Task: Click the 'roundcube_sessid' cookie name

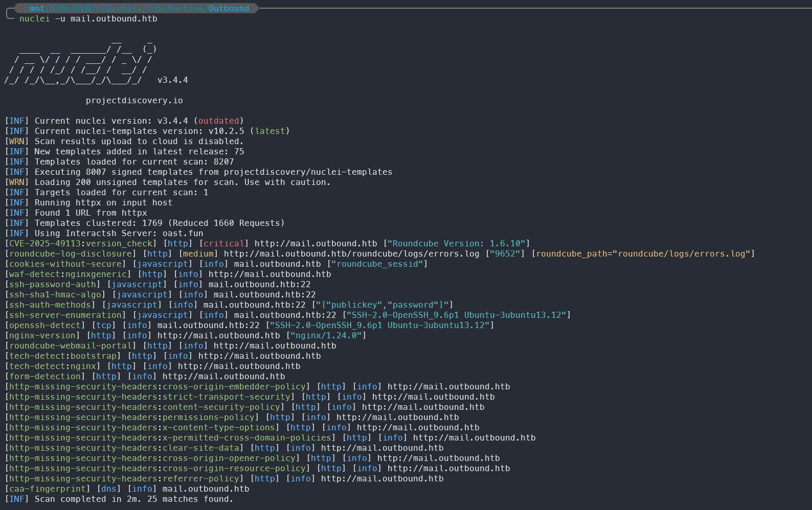Action: (377, 264)
